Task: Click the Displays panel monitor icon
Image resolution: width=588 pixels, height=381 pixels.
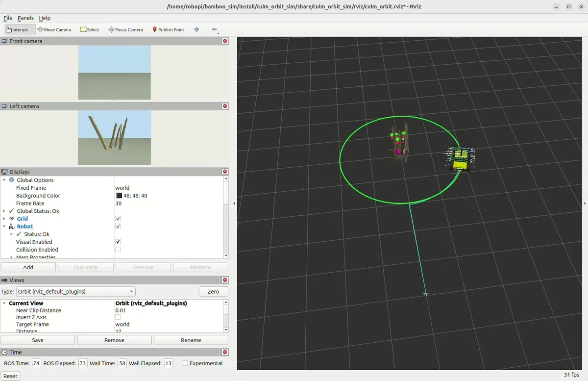Action: click(4, 172)
